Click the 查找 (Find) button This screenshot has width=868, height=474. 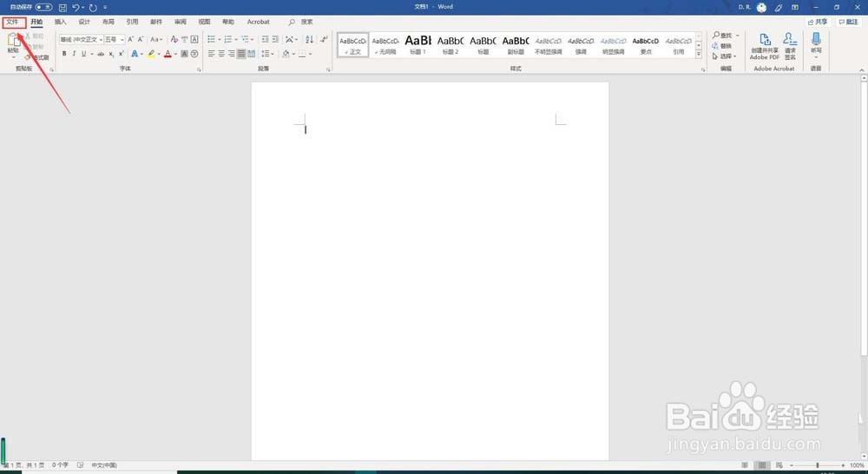(723, 36)
